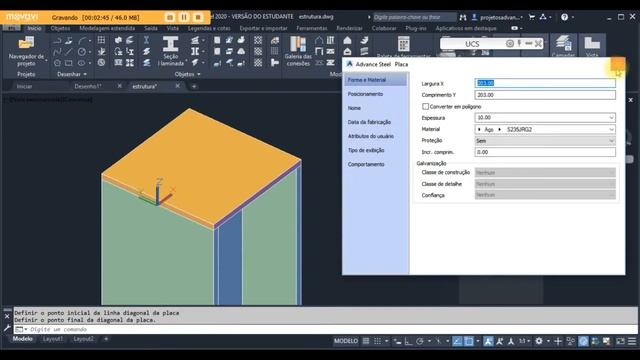Screen dimensions: 640x360
Task: Select the circle draw tool in Desenhar
Action: point(82,52)
